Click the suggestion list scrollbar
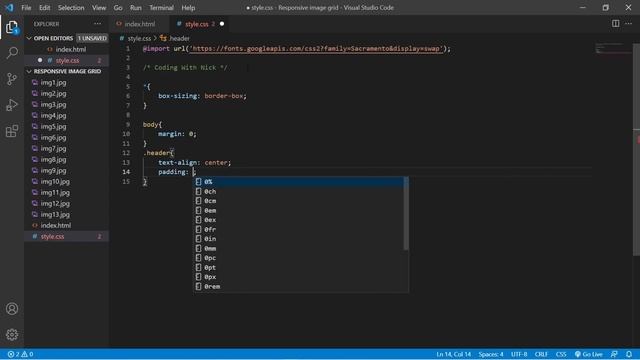Image resolution: width=640 pixels, height=360 pixels. click(x=406, y=213)
